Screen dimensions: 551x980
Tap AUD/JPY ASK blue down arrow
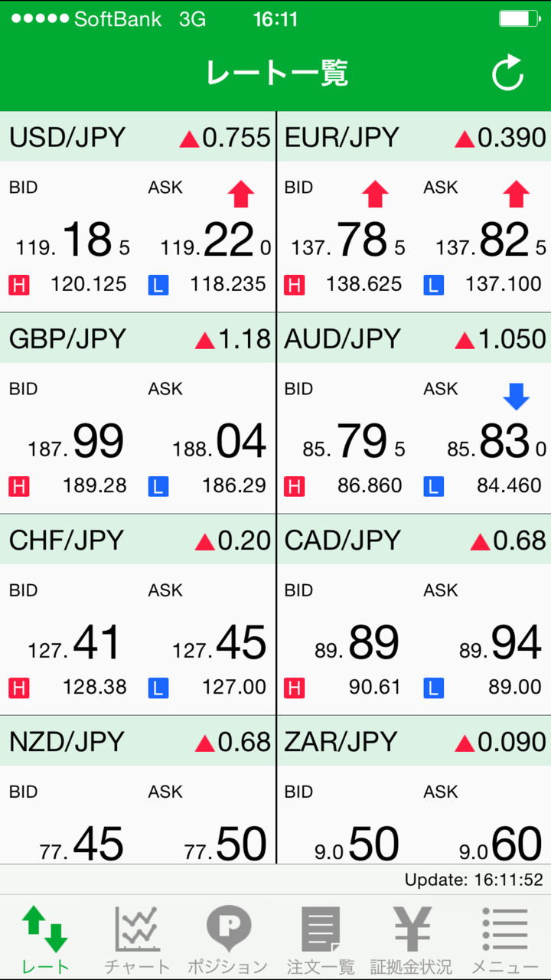pyautogui.click(x=517, y=396)
